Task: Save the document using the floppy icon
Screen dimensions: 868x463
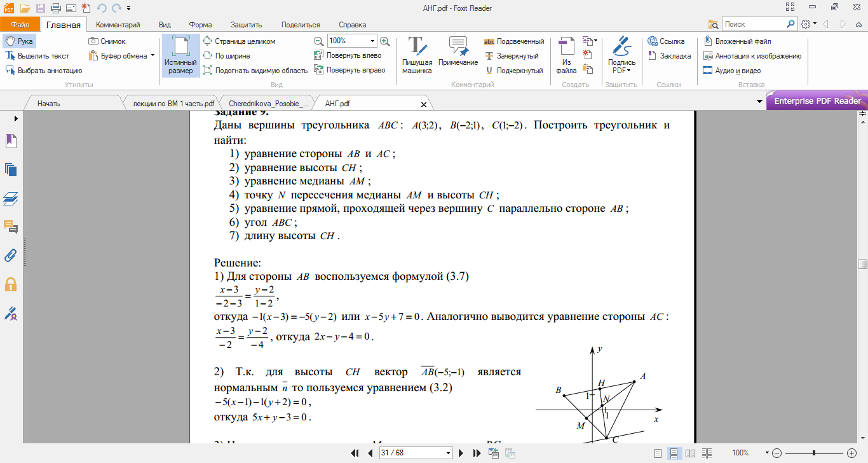Action: 40,8
